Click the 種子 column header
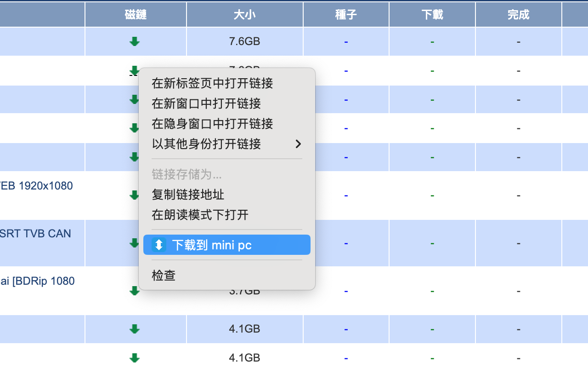588x368 pixels. pyautogui.click(x=346, y=15)
